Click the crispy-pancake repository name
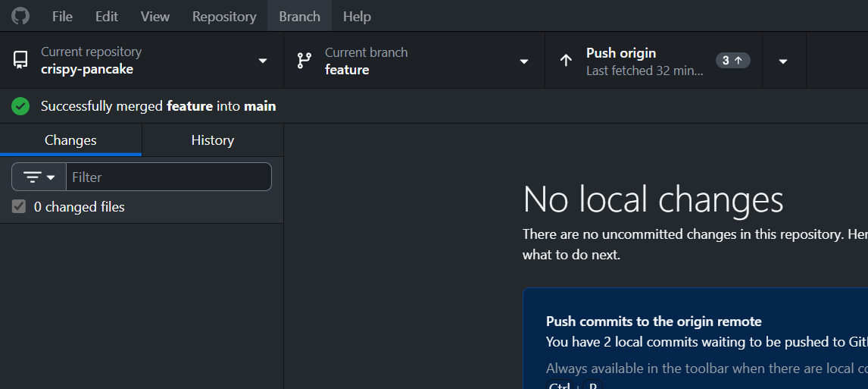Viewport: 868px width, 389px height. pyautogui.click(x=87, y=69)
